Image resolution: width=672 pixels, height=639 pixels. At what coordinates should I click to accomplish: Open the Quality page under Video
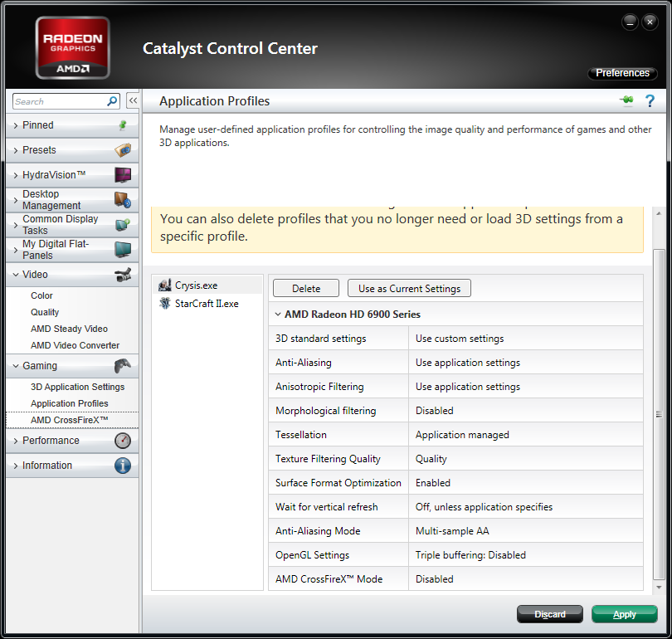point(45,312)
